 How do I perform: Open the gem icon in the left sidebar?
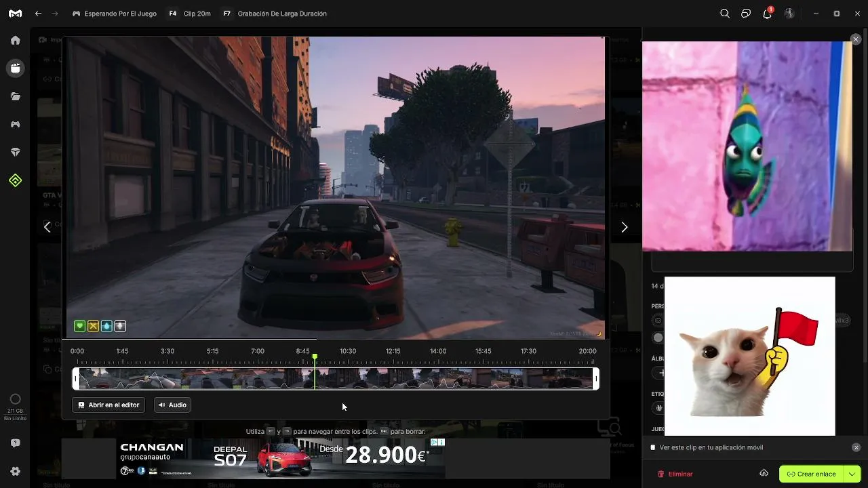pos(15,152)
